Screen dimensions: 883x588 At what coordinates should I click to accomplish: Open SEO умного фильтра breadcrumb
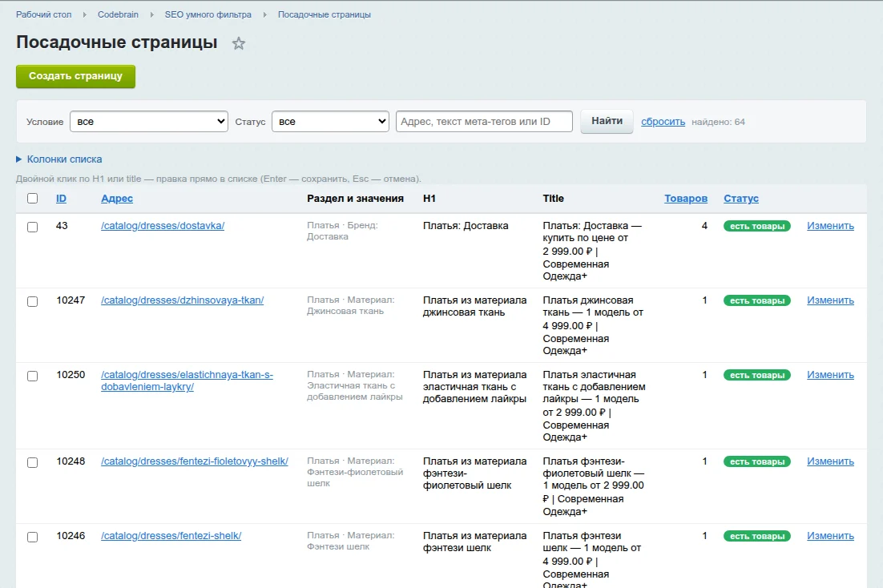coord(208,14)
